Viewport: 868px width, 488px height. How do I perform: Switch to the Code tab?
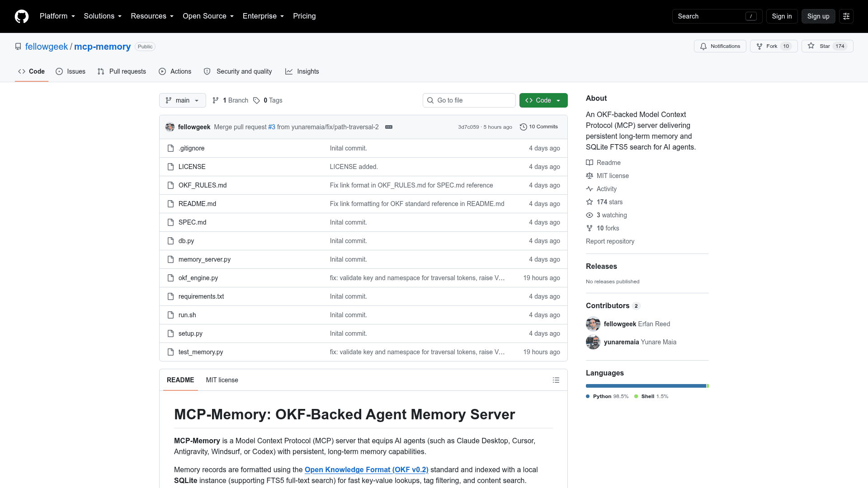32,71
